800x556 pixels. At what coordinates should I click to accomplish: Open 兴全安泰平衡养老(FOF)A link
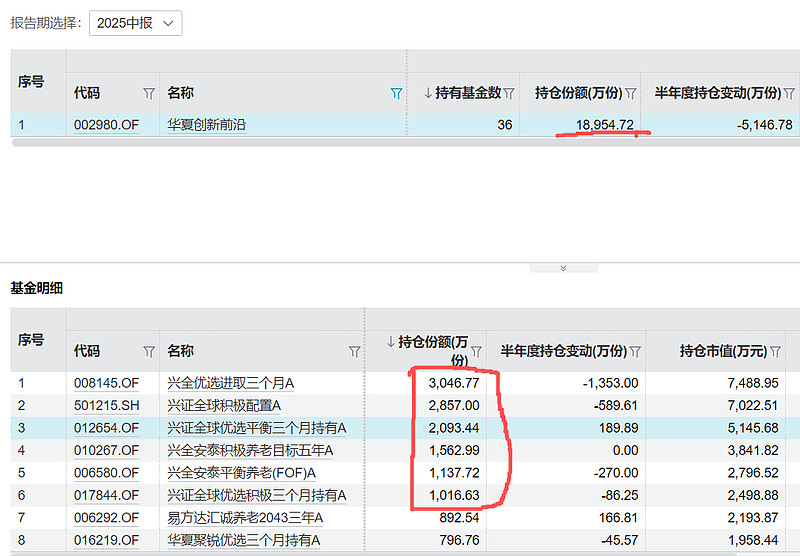click(241, 473)
